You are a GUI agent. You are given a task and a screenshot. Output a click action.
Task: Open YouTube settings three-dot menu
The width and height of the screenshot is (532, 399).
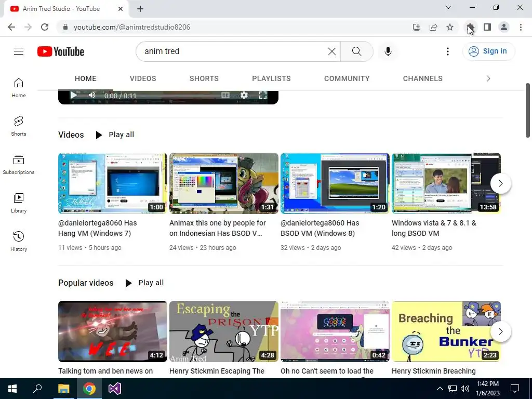point(447,51)
